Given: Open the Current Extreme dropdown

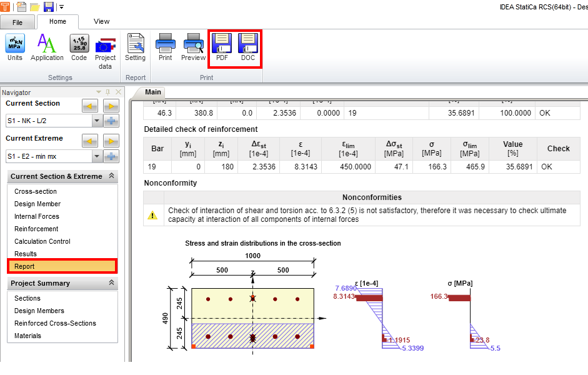Looking at the screenshot, I should coord(97,156).
